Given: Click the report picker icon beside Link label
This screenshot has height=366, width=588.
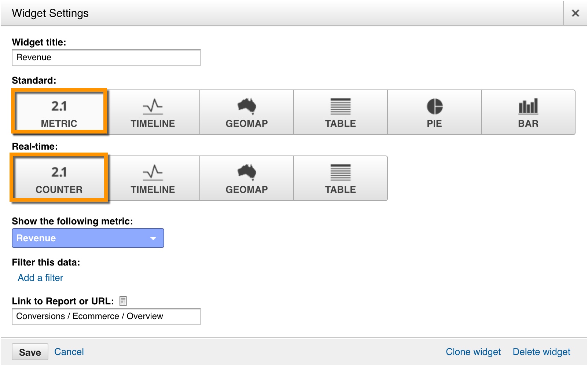Looking at the screenshot, I should [x=123, y=301].
